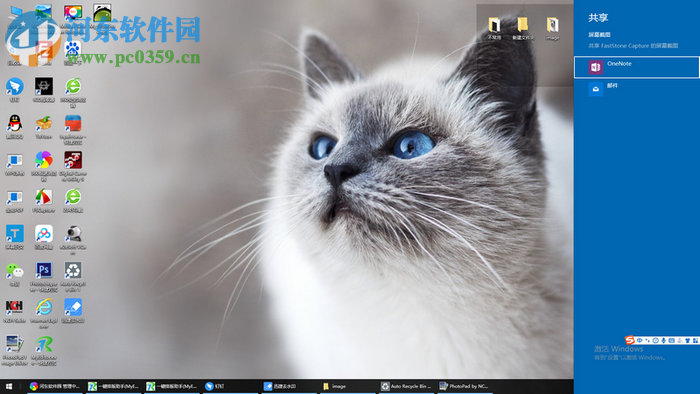This screenshot has height=394, width=700.
Task: Share the screenshot to OneNote
Action: 637,67
